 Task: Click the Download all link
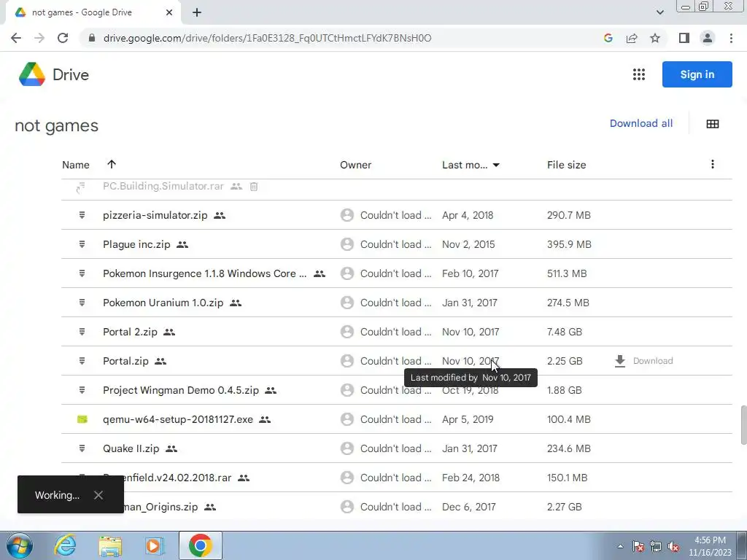pyautogui.click(x=640, y=123)
